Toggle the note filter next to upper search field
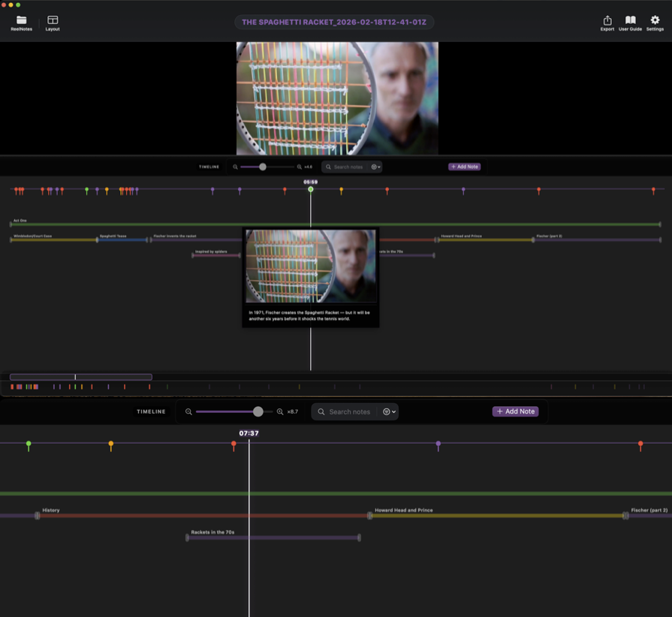 (374, 167)
